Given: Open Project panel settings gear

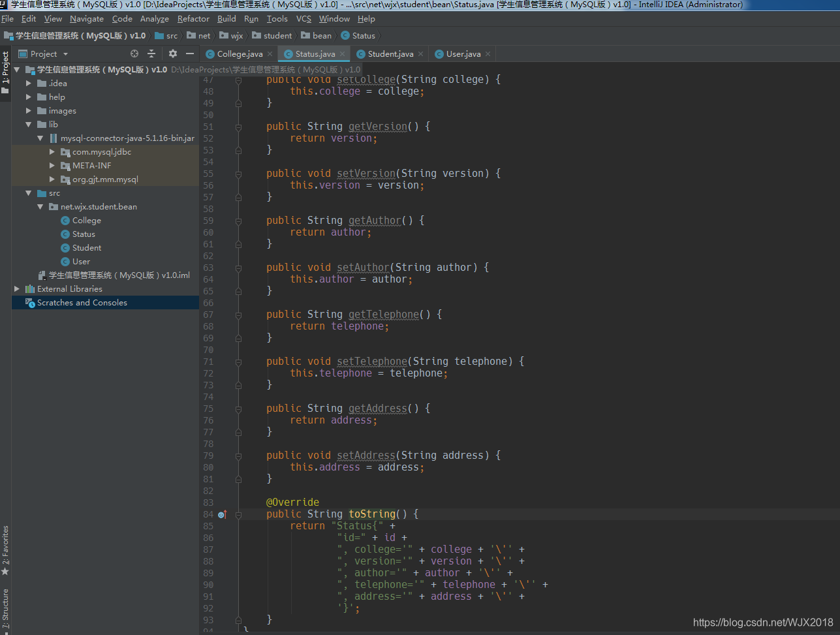Looking at the screenshot, I should coord(173,54).
